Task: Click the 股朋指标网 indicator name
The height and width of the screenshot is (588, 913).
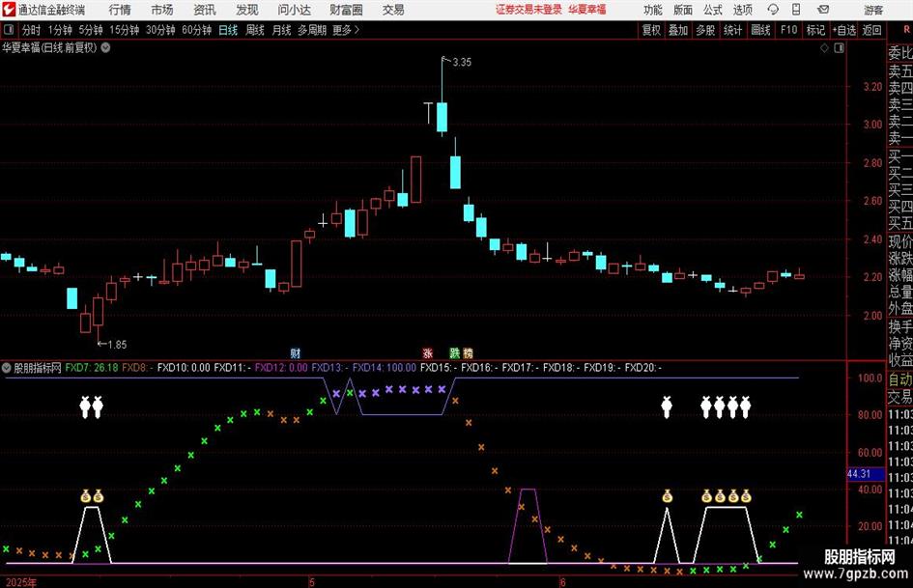Action: click(38, 368)
